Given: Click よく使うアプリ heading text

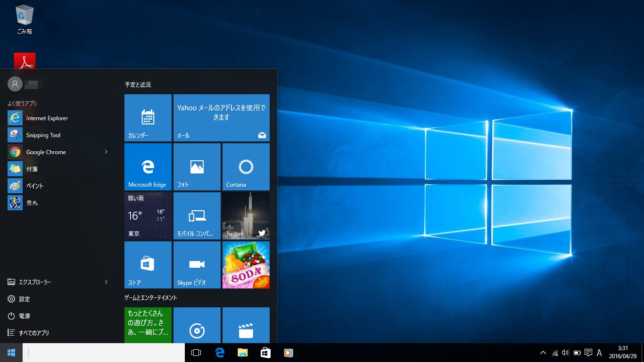Looking at the screenshot, I should coord(22,103).
